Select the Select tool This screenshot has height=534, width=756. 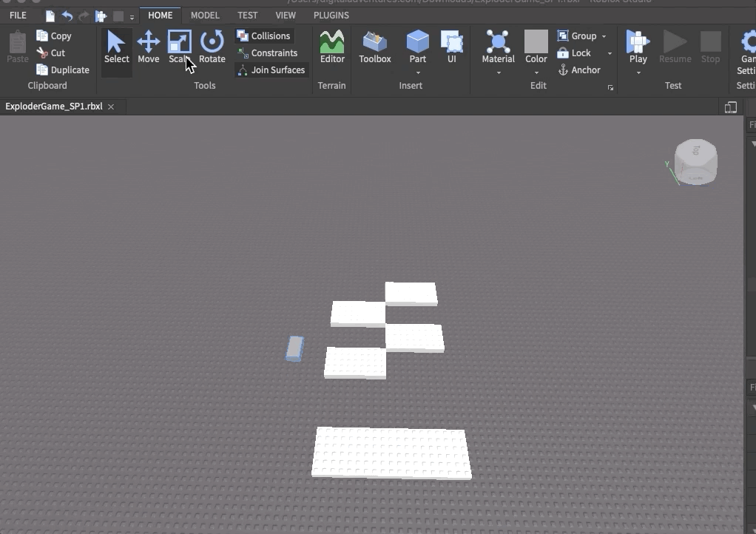click(x=116, y=47)
